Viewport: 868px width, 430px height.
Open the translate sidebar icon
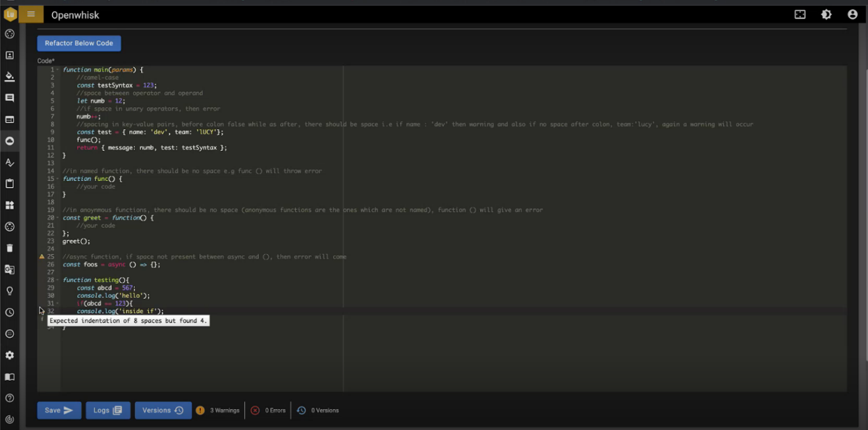pyautogui.click(x=10, y=269)
